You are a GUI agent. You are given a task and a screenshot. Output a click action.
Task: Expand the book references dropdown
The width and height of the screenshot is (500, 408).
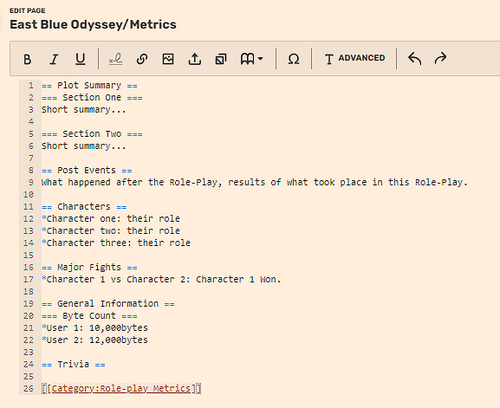coord(252,59)
